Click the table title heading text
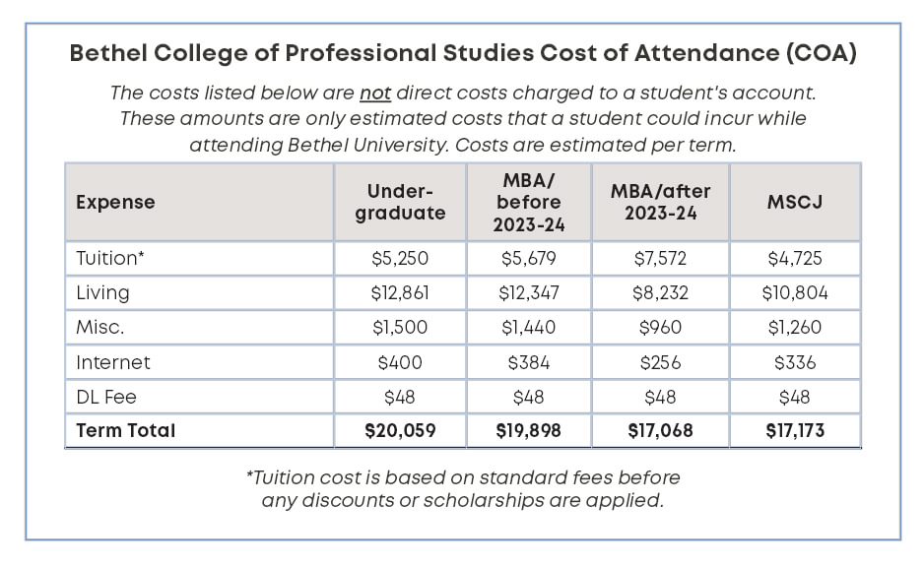924x565 pixels. pos(462,55)
